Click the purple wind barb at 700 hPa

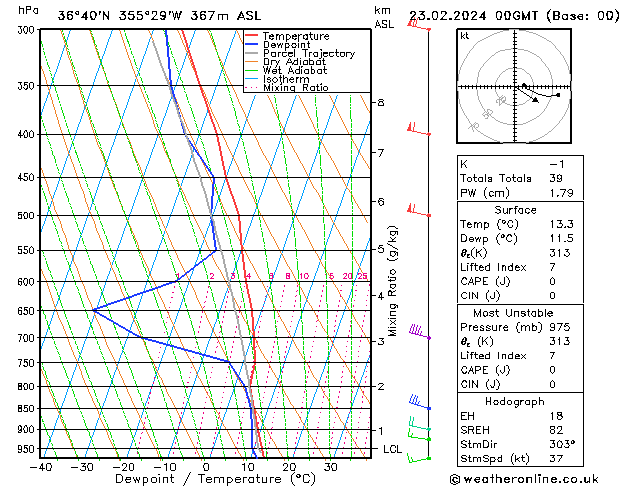[x=419, y=332]
